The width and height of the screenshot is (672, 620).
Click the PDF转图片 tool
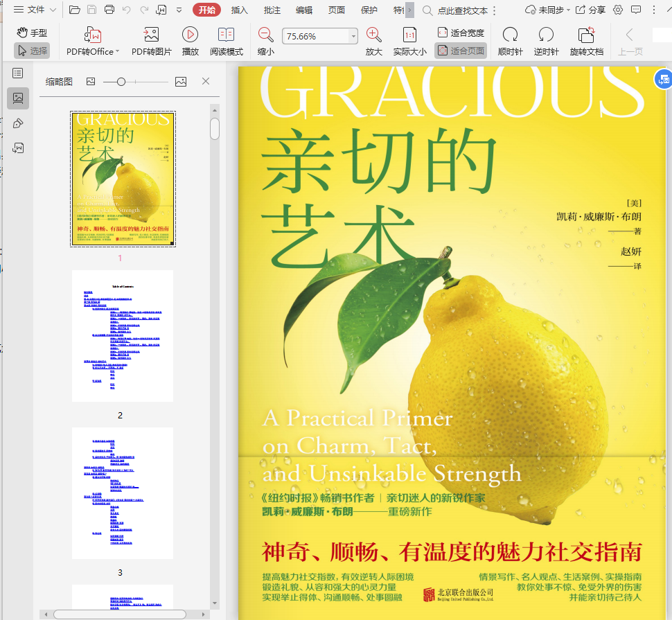(x=151, y=41)
